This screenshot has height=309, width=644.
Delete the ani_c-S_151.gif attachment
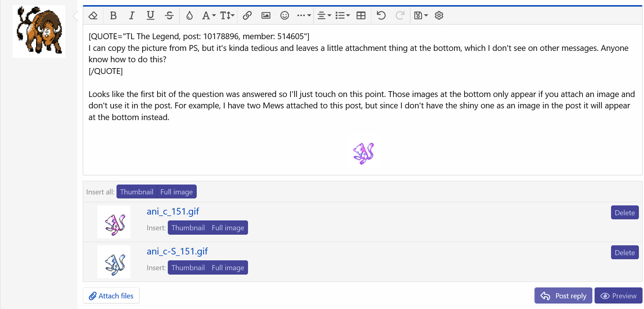pyautogui.click(x=625, y=253)
